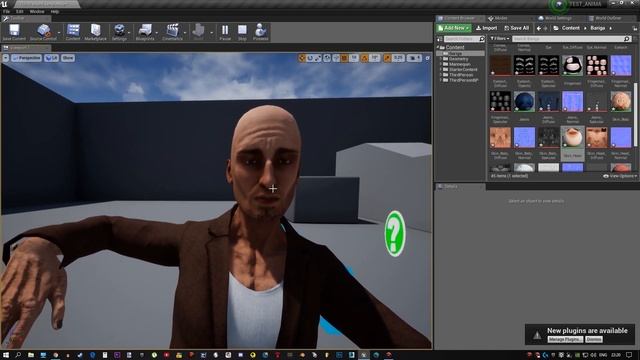This screenshot has width=640, height=360.
Task: Click the Blueprints toolbar icon
Action: pos(144,31)
